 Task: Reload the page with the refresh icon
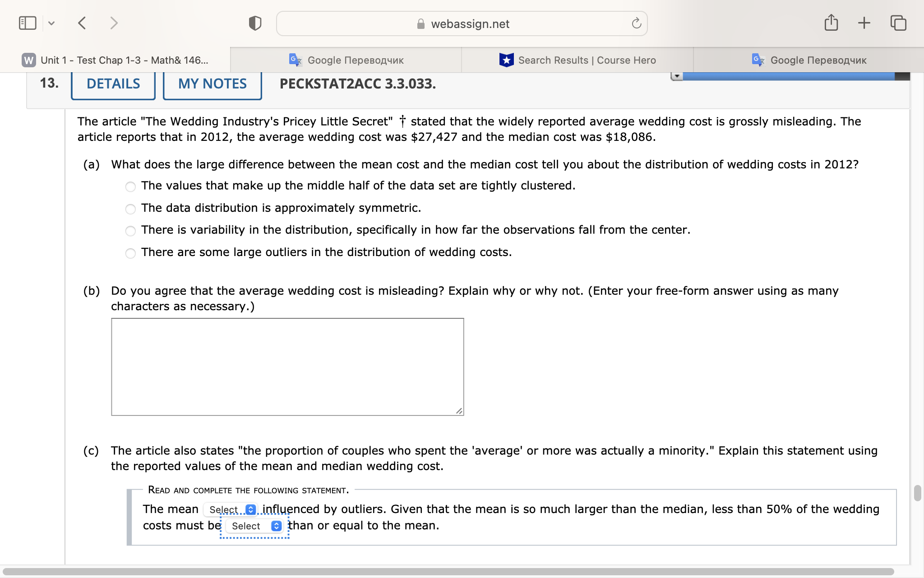(636, 23)
